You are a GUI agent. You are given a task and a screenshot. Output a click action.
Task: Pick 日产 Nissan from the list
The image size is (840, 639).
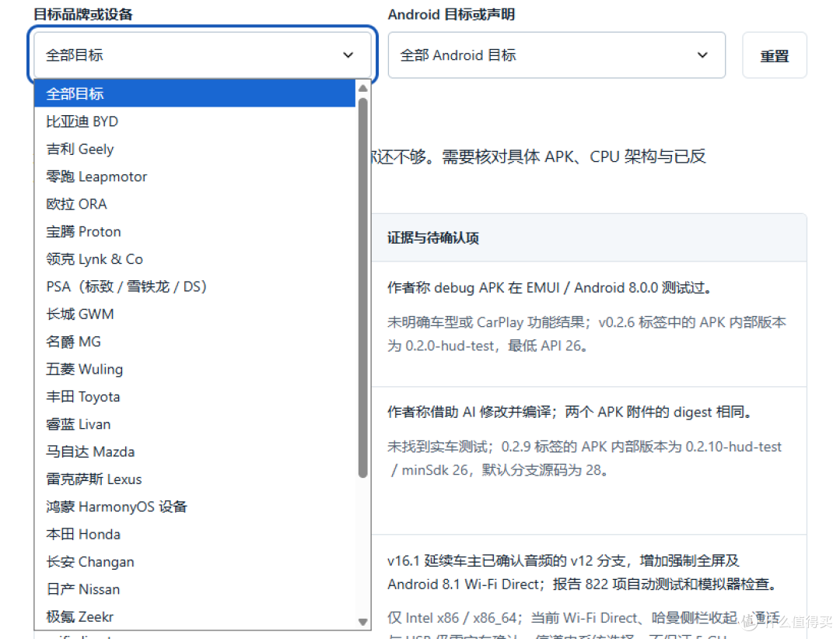click(195, 590)
